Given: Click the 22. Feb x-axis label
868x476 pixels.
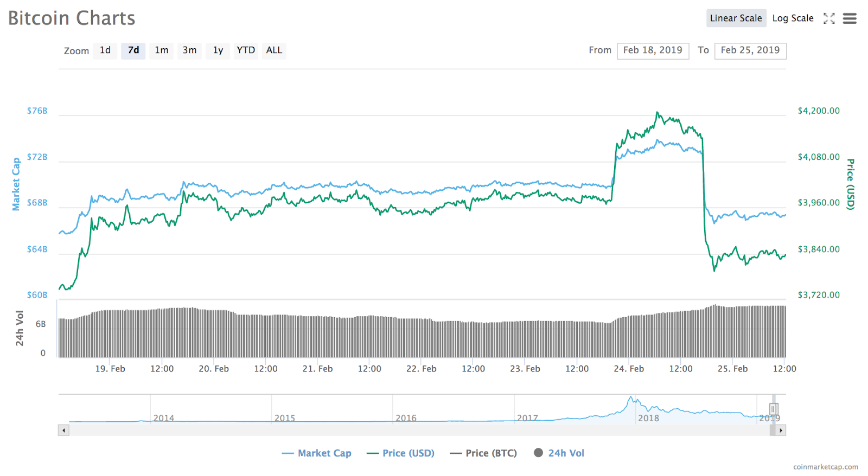Looking at the screenshot, I should (x=422, y=369).
